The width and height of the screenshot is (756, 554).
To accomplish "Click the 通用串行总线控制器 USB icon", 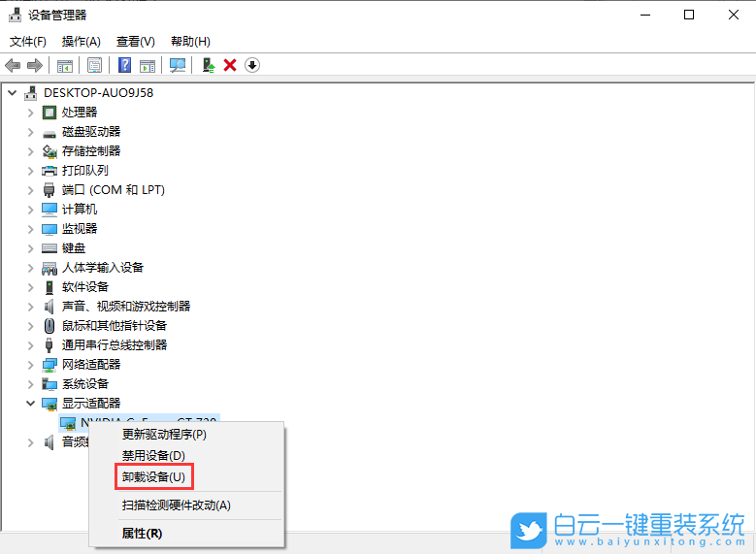I will (49, 345).
